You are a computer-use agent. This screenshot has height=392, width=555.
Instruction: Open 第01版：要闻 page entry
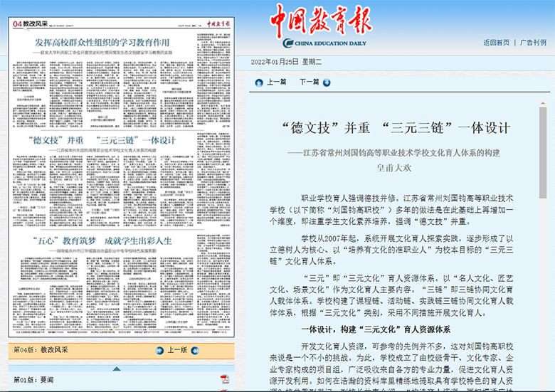pos(33,380)
